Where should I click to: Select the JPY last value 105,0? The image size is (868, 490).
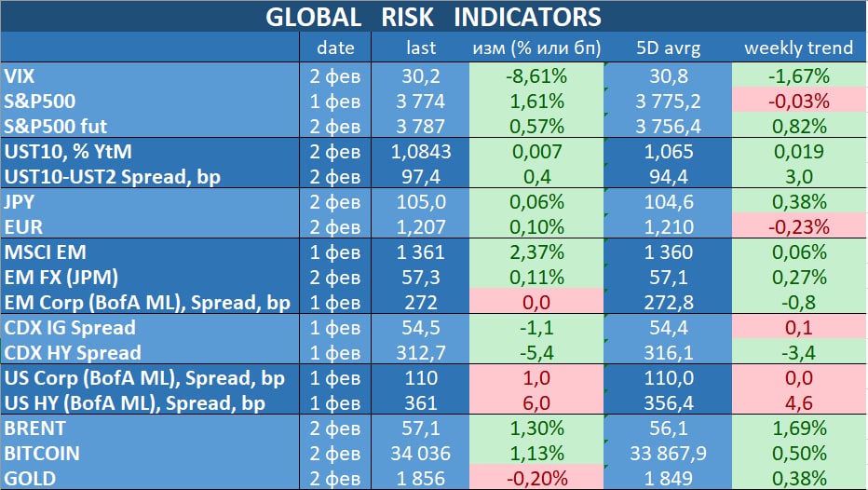pos(421,201)
